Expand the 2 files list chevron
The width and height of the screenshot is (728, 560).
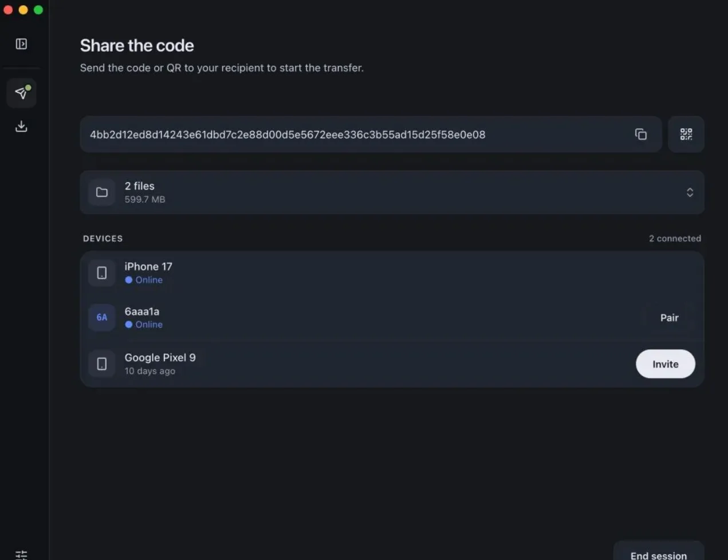[690, 192]
